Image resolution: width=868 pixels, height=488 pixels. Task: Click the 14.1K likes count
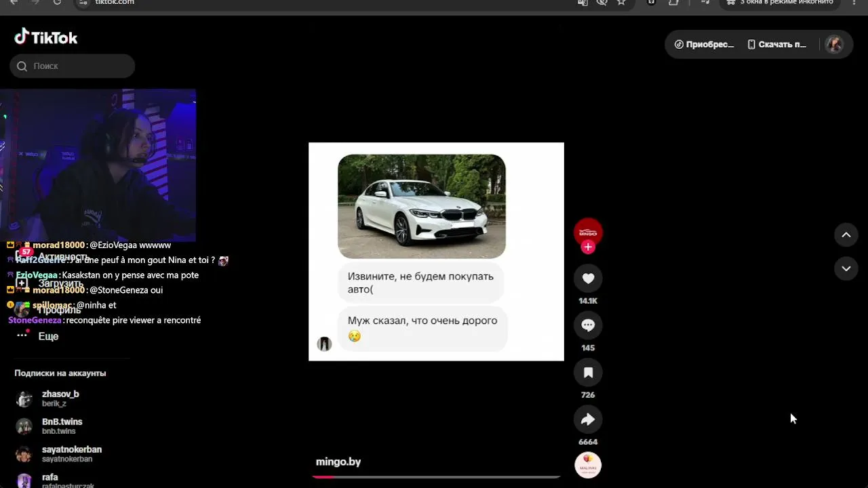[588, 301]
